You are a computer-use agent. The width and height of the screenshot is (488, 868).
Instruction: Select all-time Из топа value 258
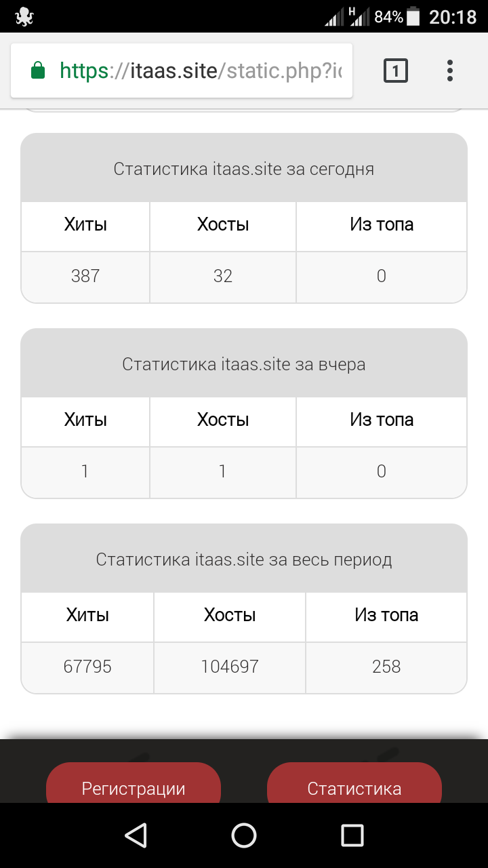click(x=386, y=667)
